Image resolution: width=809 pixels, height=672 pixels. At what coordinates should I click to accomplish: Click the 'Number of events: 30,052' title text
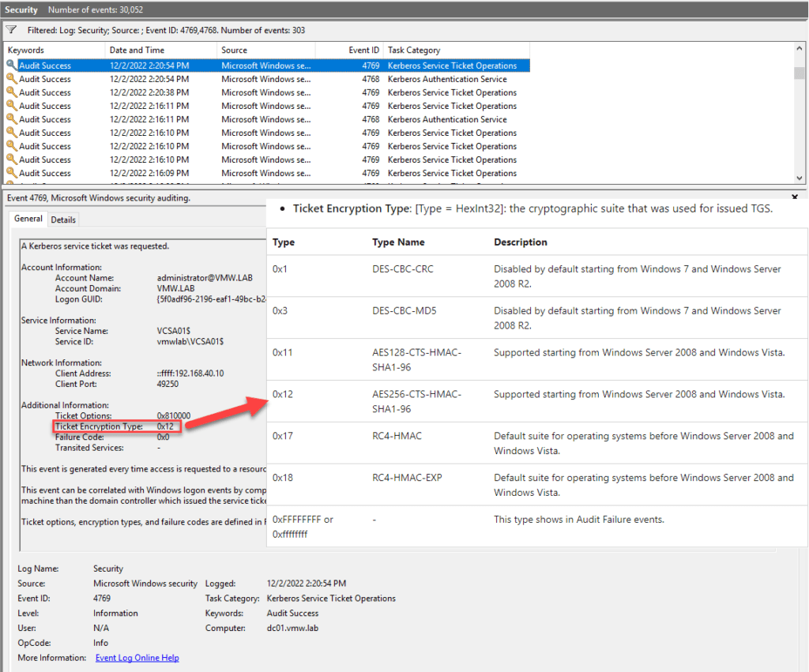(96, 9)
